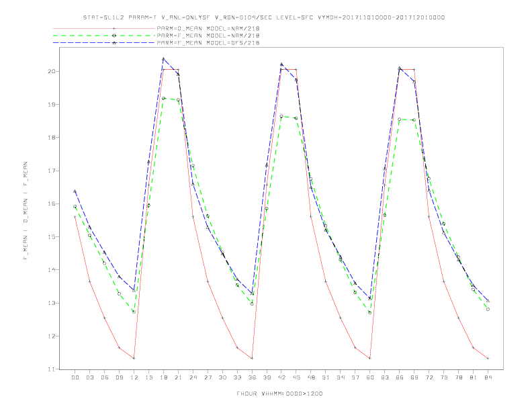Click x-axis tick label 00
The image size is (532, 411).
click(x=75, y=377)
